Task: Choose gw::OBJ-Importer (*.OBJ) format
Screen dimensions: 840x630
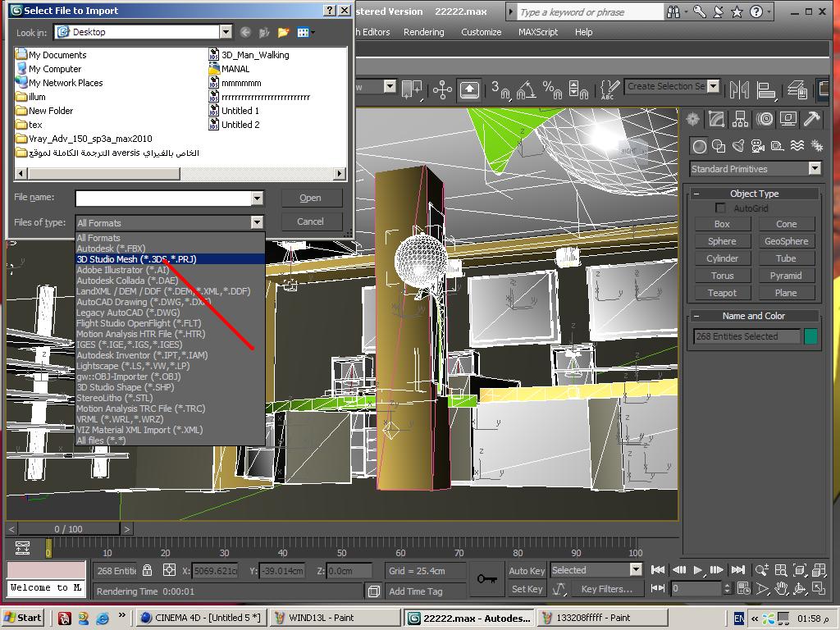Action: [x=171, y=377]
